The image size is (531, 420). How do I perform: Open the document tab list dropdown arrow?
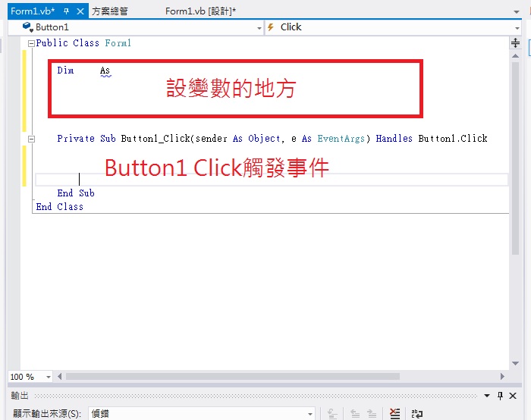(517, 12)
